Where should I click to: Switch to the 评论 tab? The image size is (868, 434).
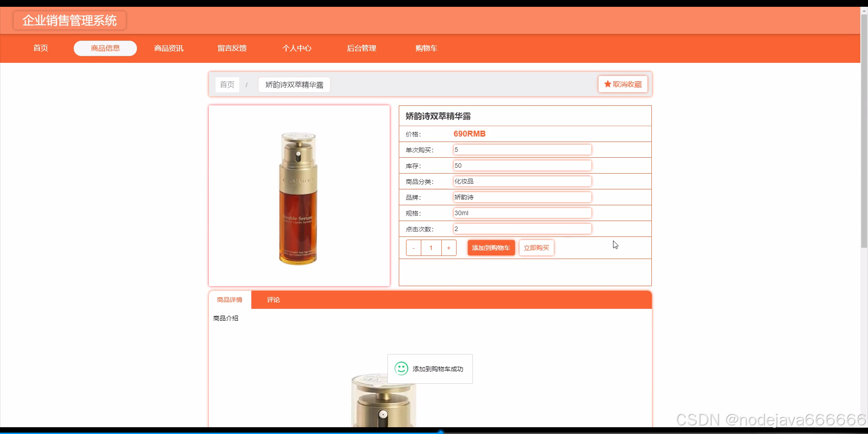(273, 300)
